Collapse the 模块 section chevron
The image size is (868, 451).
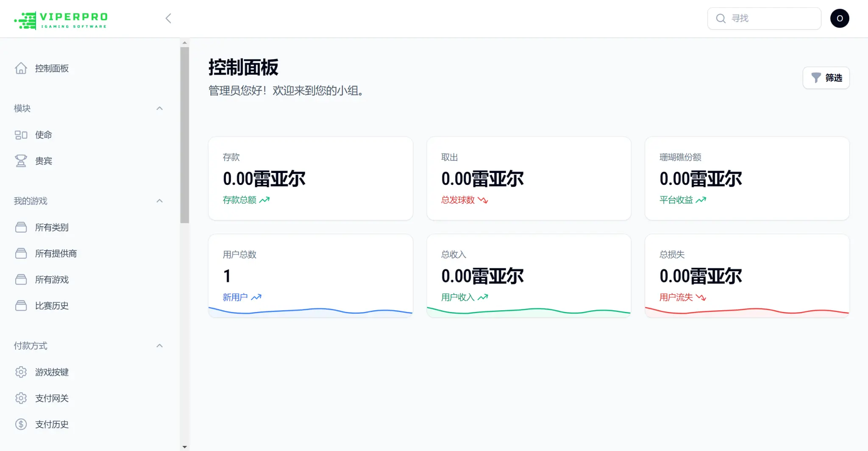(160, 109)
